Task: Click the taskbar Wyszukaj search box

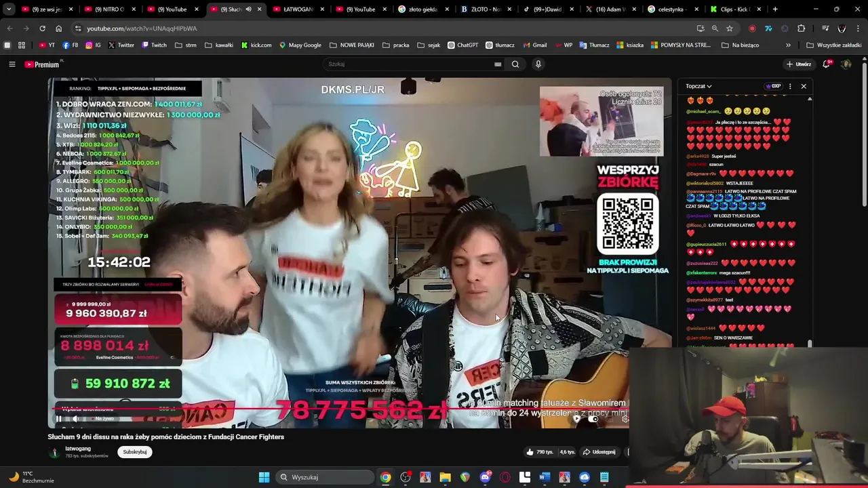Action: click(325, 477)
